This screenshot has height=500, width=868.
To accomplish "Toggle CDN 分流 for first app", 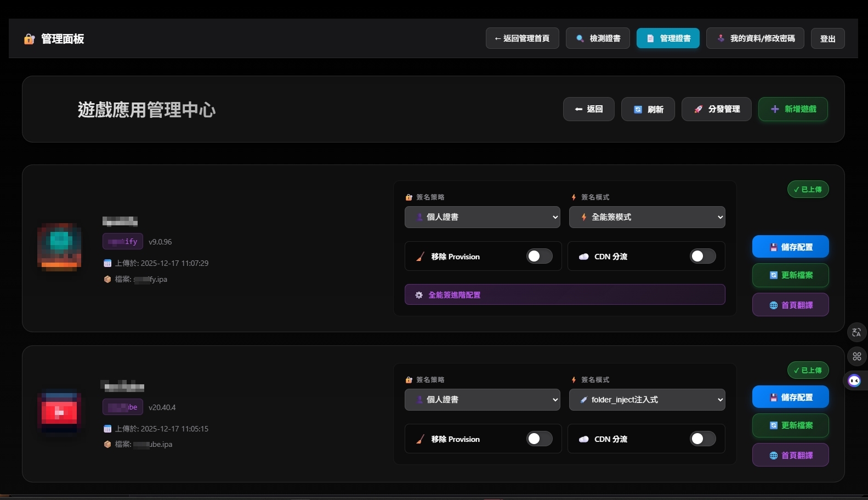I will pos(702,256).
